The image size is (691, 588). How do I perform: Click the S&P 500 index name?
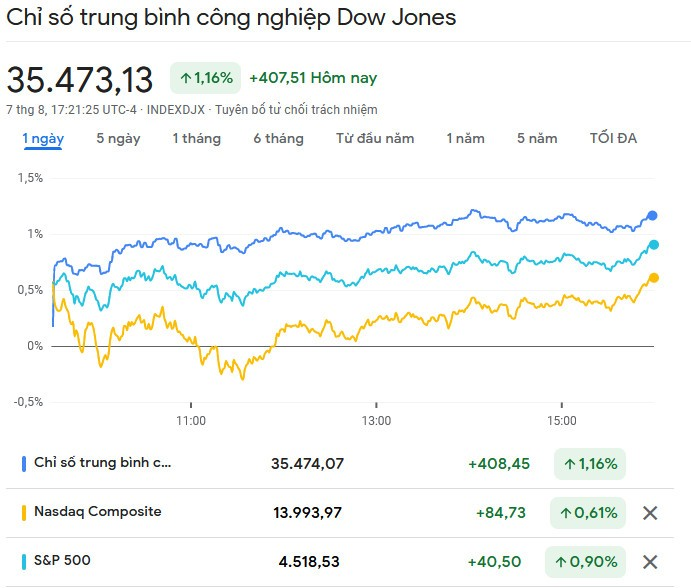coord(62,561)
